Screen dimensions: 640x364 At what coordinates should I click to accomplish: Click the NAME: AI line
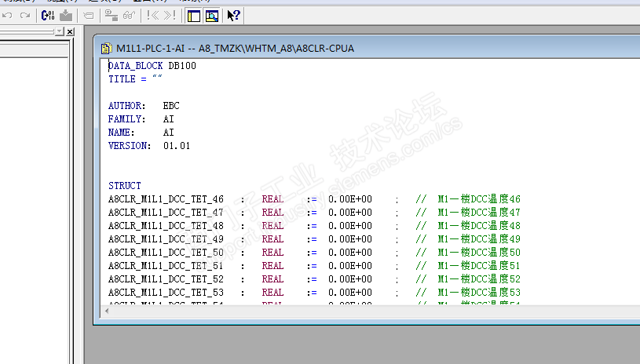pos(141,133)
